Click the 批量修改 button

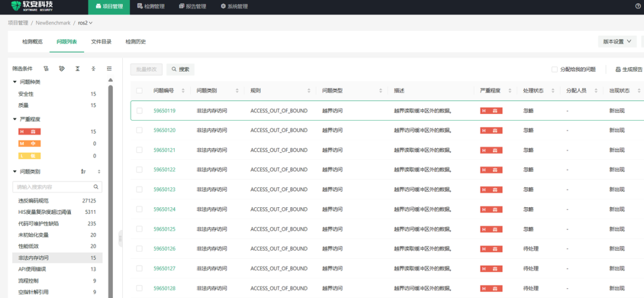click(147, 69)
